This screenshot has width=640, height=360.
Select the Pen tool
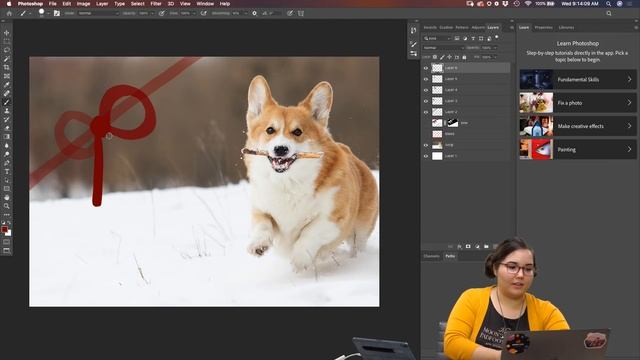(7, 162)
